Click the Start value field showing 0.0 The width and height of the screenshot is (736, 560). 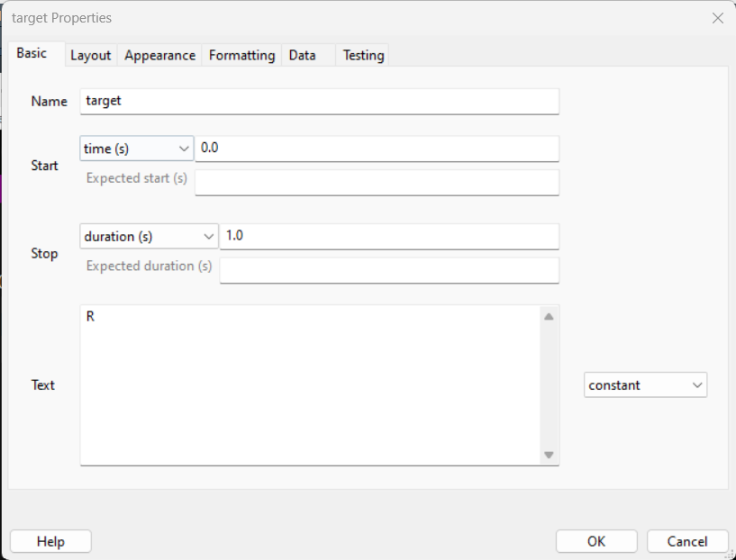[x=377, y=149]
